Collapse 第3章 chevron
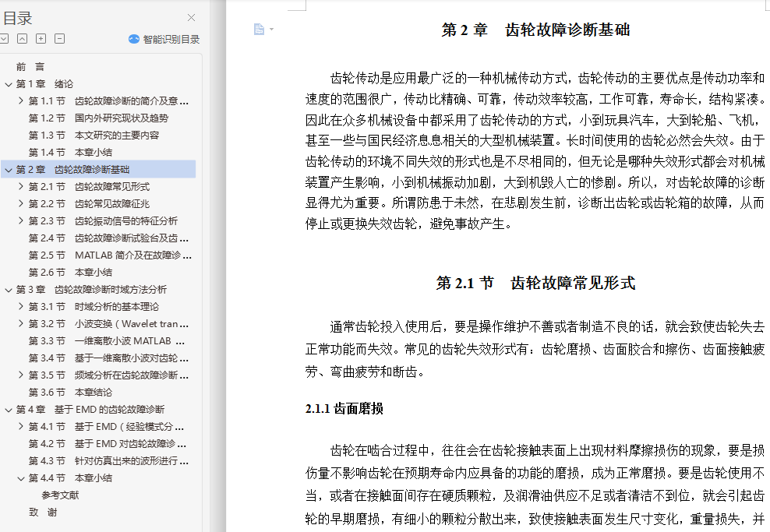Viewport: 770px width, 532px height. tap(9, 290)
